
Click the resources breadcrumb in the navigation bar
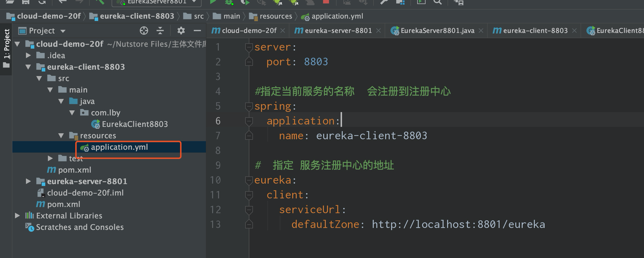click(x=276, y=16)
